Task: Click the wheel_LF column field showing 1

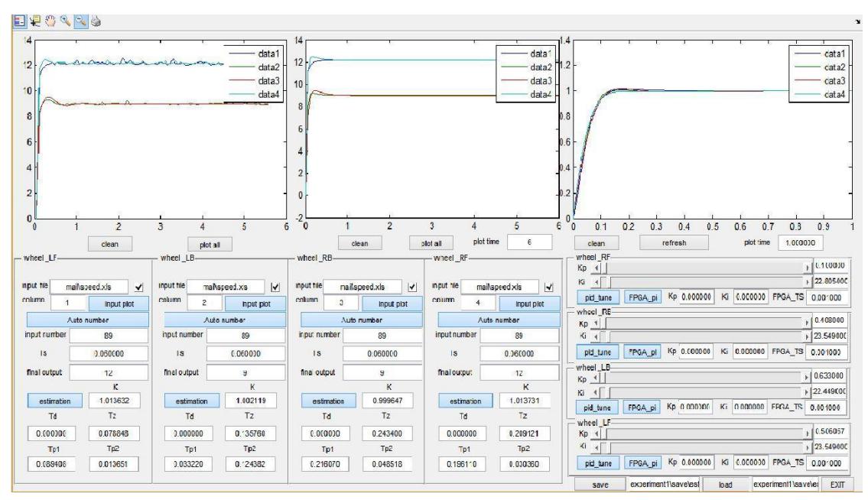Action: [x=67, y=303]
